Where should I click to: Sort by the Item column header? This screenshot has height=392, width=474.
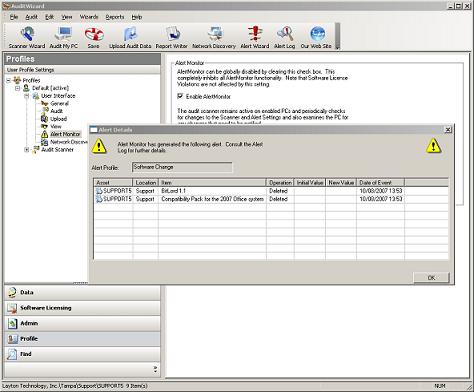coord(212,183)
